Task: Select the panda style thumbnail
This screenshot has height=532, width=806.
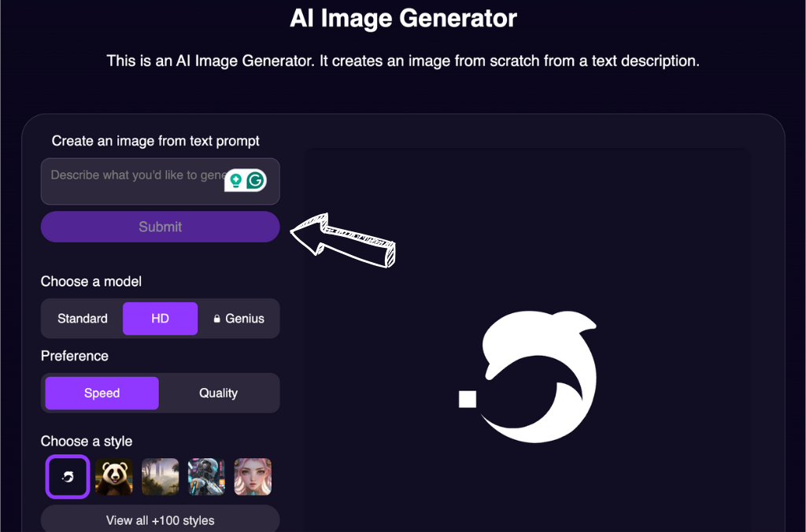Action: [113, 477]
